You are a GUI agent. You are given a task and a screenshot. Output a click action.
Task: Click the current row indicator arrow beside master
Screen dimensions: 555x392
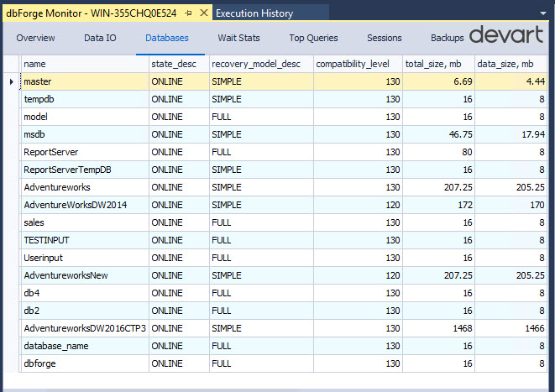tap(11, 81)
